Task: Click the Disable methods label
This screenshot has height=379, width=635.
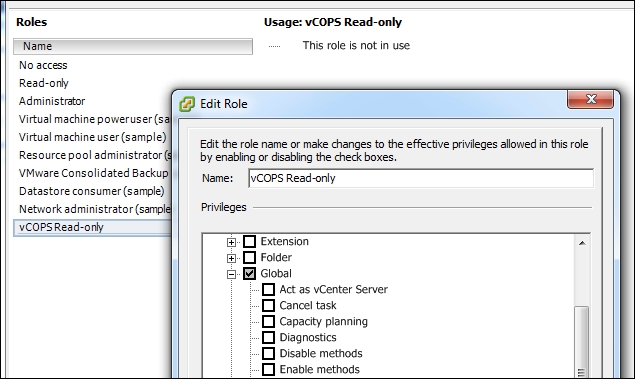Action: (x=321, y=353)
